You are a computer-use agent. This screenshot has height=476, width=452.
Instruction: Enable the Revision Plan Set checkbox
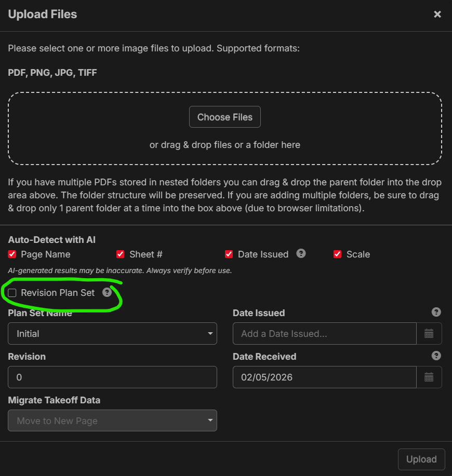12,293
